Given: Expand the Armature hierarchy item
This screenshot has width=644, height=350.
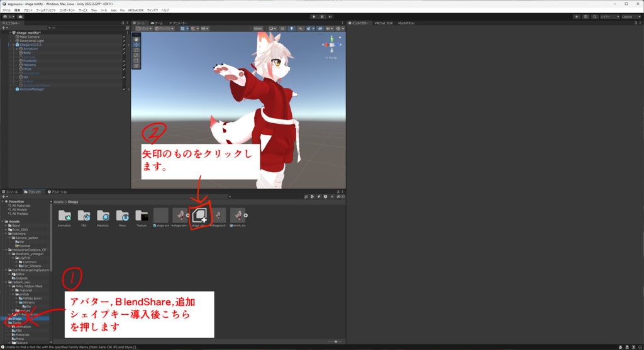Looking at the screenshot, I should (x=17, y=49).
